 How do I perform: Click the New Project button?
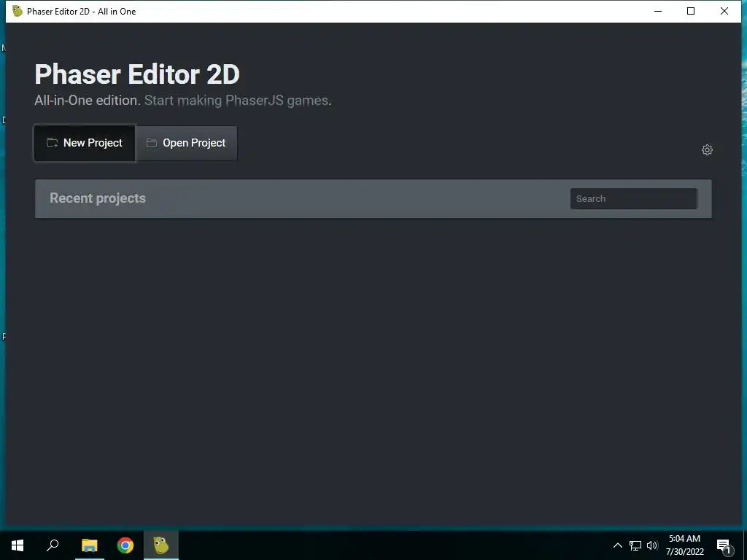85,143
